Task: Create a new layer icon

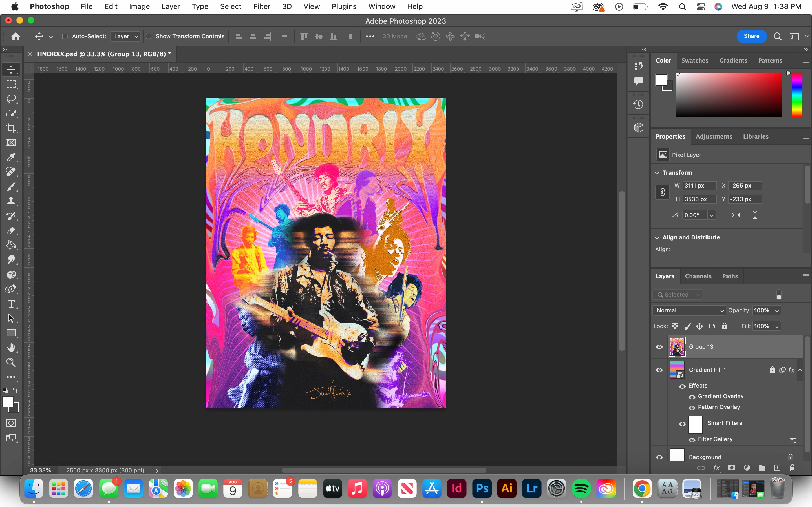Action: coord(777,468)
